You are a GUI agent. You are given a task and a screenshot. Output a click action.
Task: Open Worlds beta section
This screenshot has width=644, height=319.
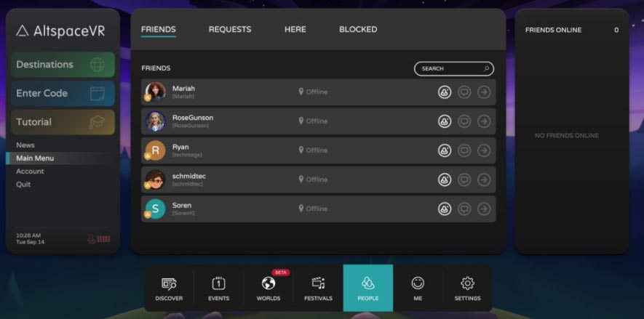coord(269,288)
